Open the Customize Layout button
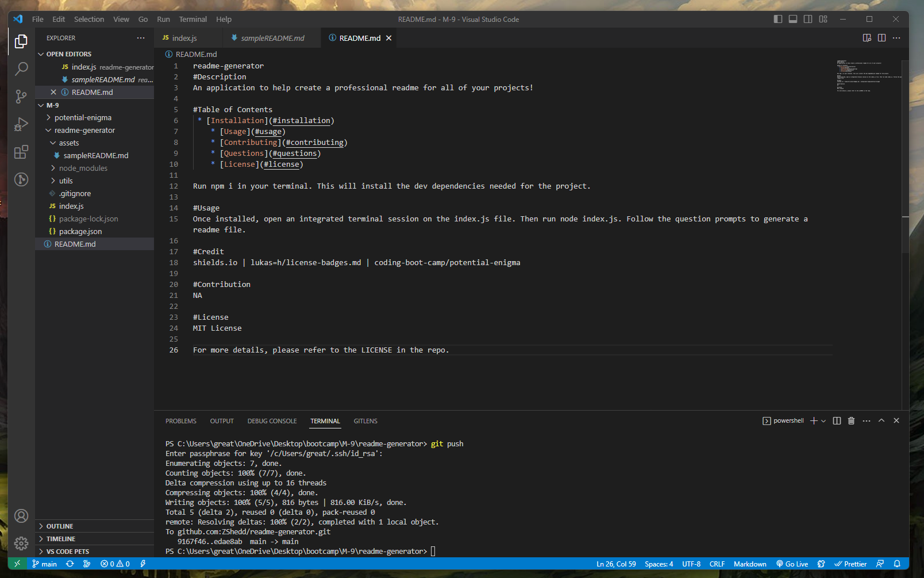Viewport: 924px width, 578px height. pyautogui.click(x=823, y=19)
